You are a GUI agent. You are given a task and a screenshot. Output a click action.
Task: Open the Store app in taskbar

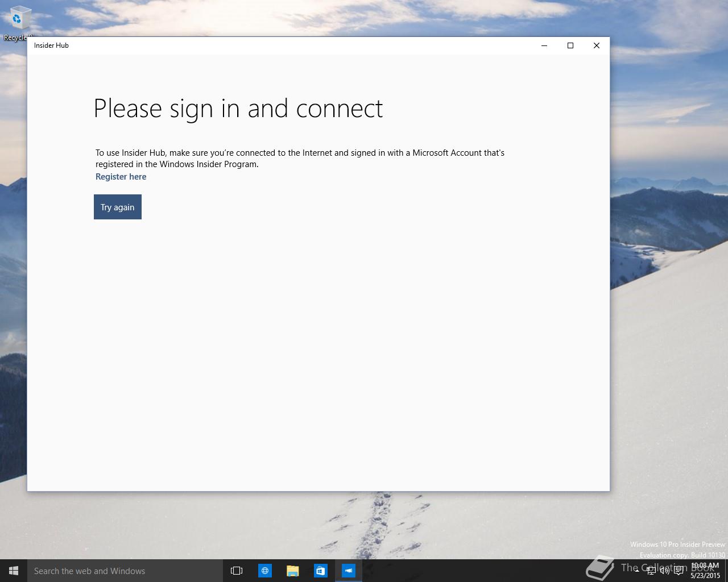[x=320, y=571]
